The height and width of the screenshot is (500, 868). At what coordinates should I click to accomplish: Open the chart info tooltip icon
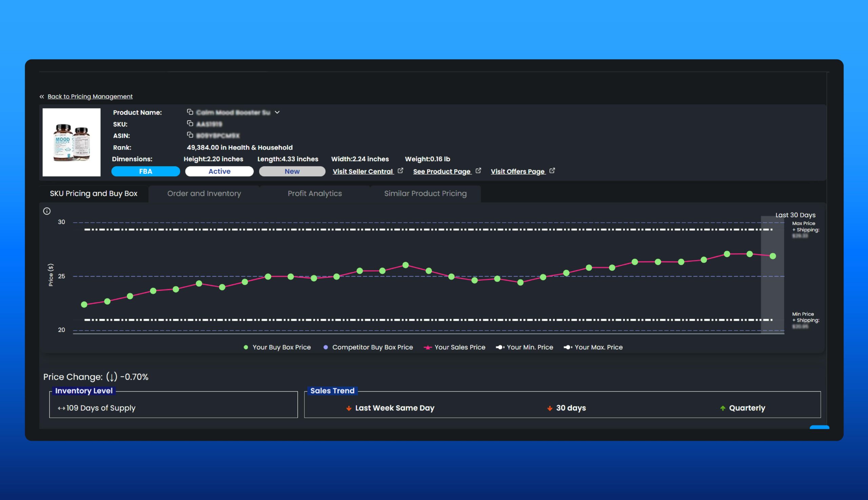47,211
